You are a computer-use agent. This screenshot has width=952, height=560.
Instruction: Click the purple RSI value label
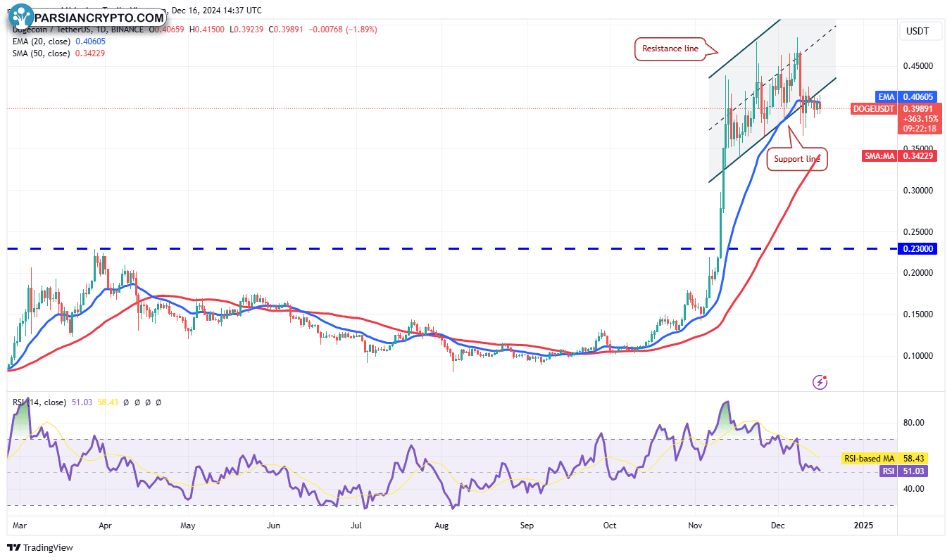click(x=904, y=471)
